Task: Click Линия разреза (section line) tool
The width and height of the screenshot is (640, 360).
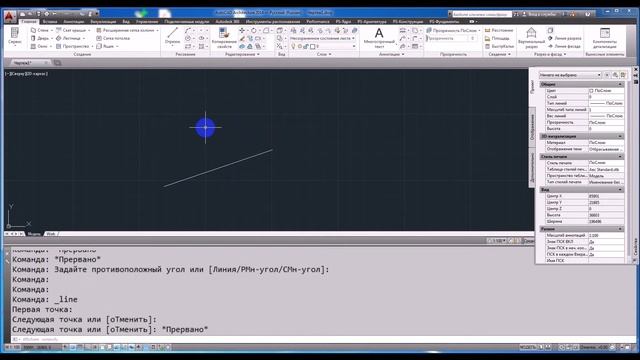Action: [x=564, y=38]
